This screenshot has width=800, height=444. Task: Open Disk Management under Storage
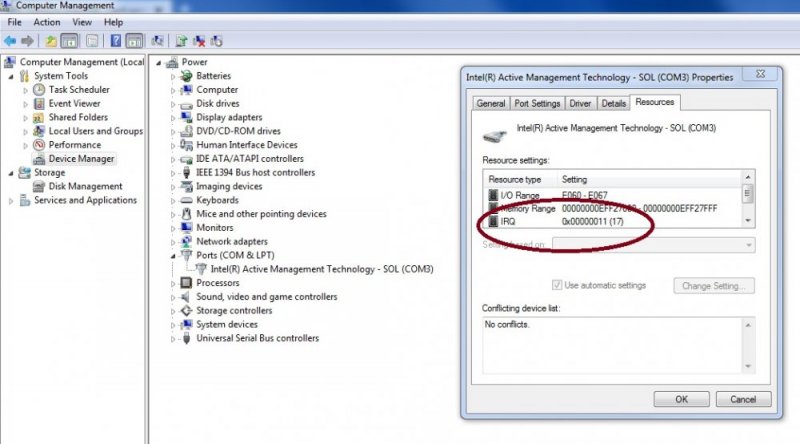click(85, 186)
